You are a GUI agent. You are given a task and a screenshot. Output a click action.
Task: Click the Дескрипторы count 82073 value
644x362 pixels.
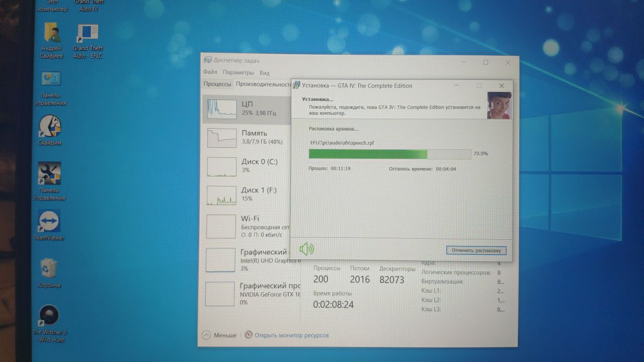392,280
